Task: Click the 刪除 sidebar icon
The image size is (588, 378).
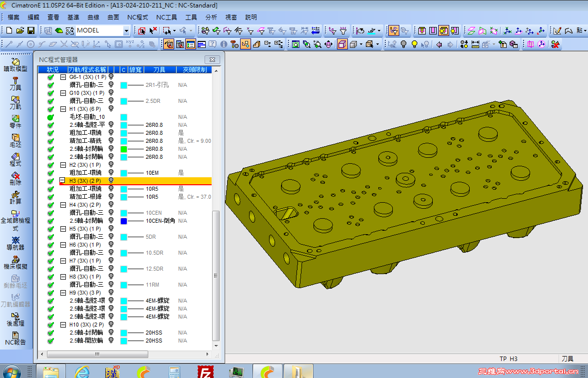Action: tap(15, 179)
